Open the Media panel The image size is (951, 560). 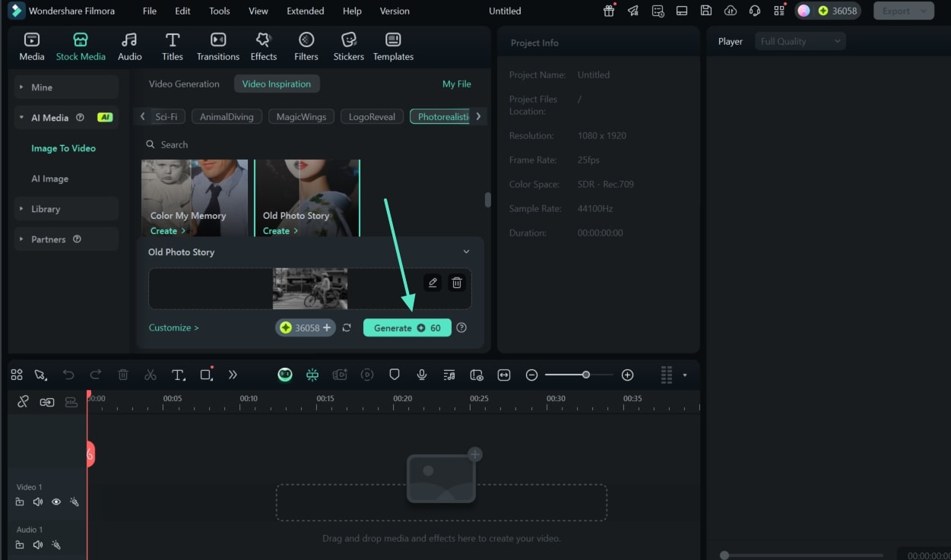(x=32, y=47)
